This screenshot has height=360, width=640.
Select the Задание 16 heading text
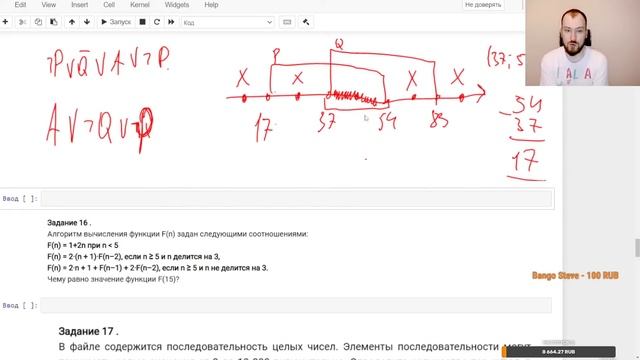coord(69,223)
